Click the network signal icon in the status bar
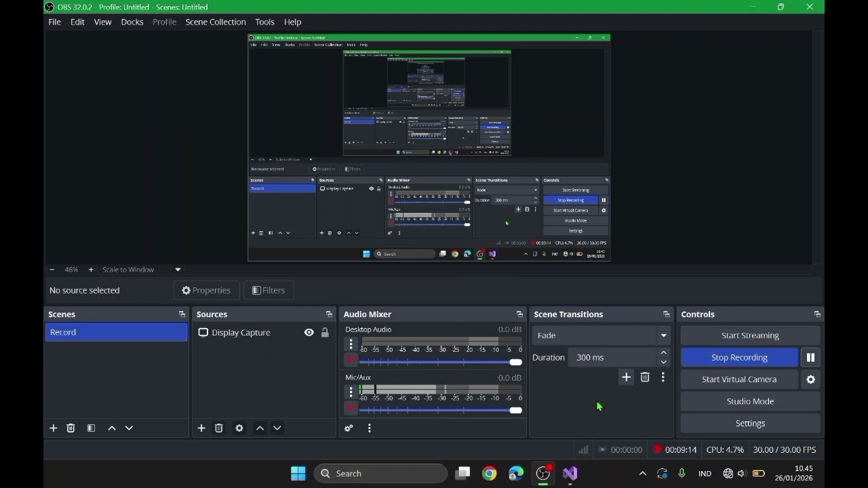The height and width of the screenshot is (488, 868). click(x=583, y=449)
